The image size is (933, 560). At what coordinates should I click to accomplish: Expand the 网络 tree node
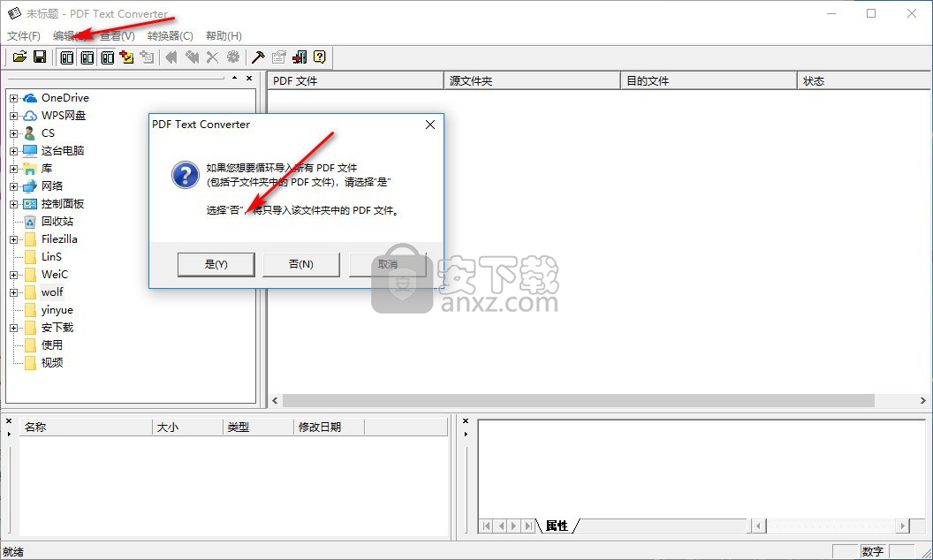(x=13, y=186)
